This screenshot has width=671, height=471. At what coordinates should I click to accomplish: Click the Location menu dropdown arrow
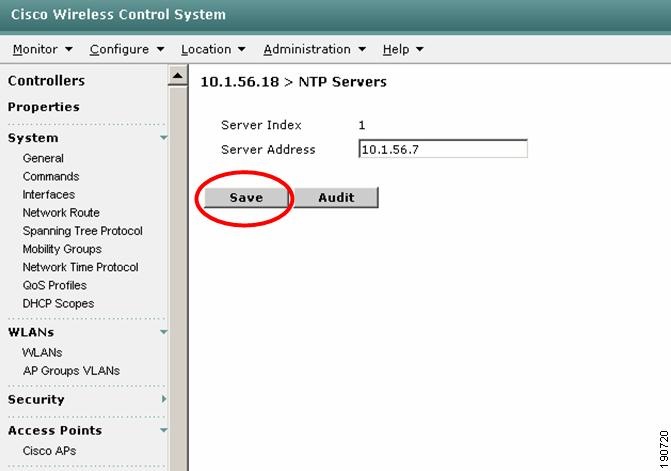pyautogui.click(x=242, y=49)
